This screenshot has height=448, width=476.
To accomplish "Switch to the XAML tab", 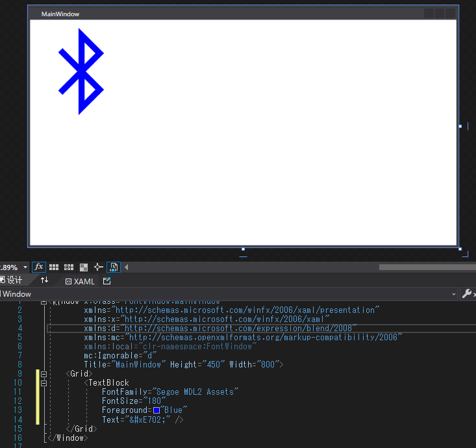I will coord(80,281).
